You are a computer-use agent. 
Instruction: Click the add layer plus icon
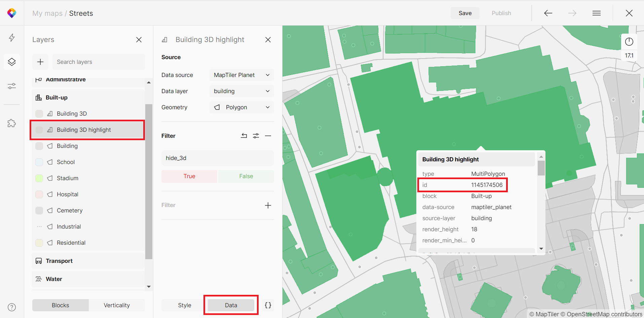40,62
